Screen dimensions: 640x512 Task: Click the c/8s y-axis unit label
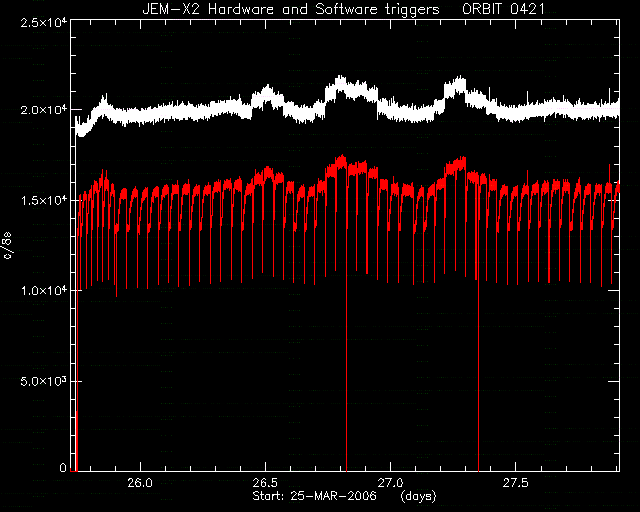(x=7, y=246)
